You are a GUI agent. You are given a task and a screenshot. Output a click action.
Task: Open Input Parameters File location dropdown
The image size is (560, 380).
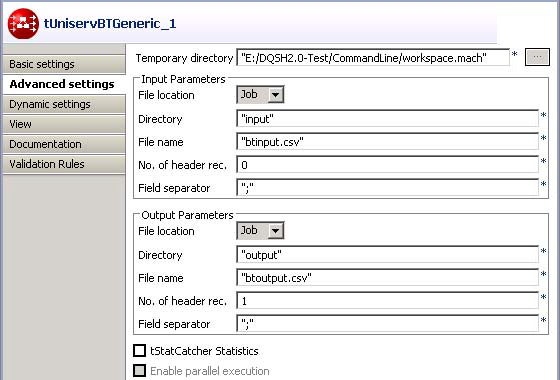click(260, 95)
